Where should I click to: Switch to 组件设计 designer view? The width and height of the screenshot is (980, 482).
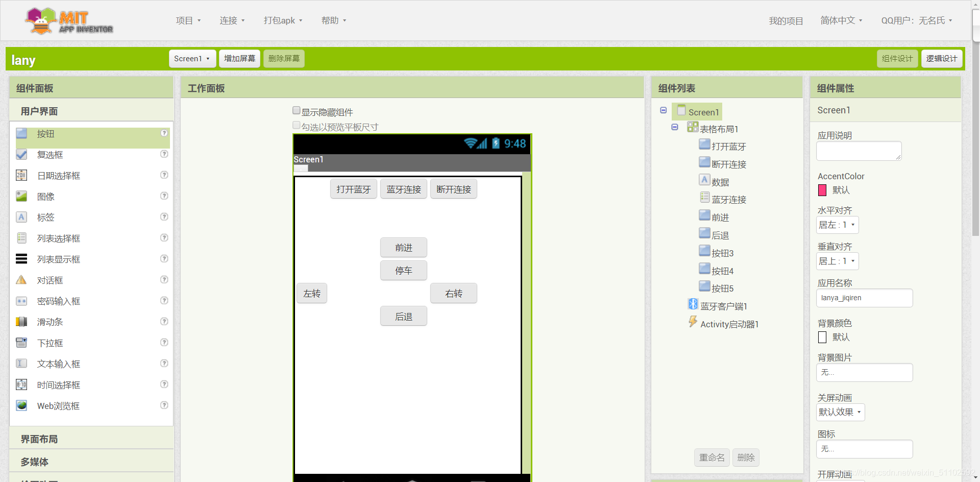coord(897,59)
